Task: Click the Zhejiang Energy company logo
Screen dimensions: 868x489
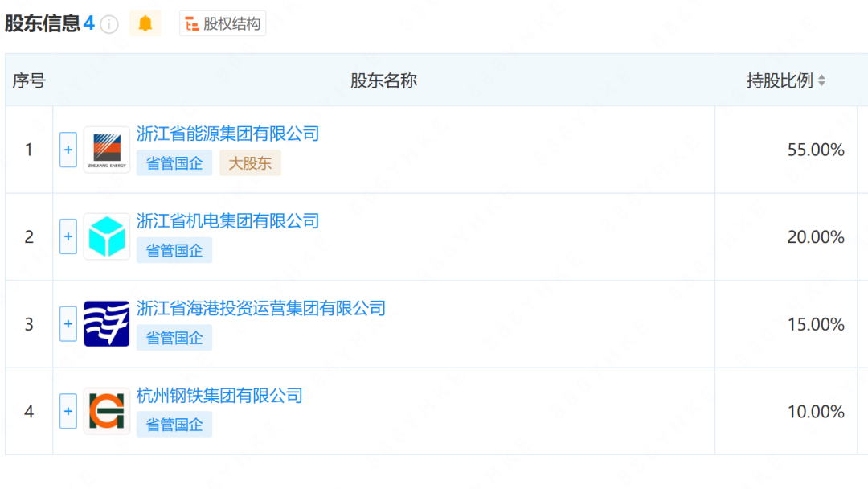Action: (107, 150)
